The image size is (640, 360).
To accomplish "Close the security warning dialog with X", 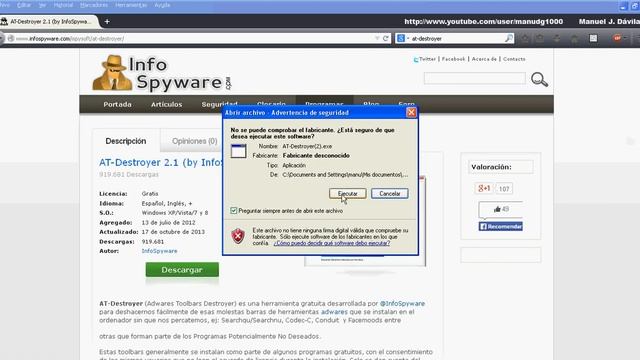I will [x=411, y=112].
